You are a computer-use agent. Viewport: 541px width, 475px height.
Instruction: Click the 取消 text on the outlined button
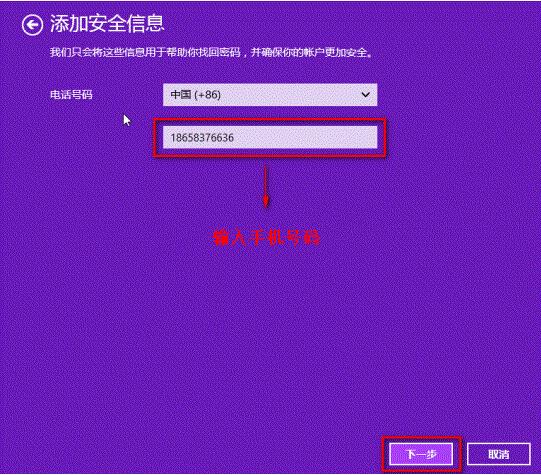click(499, 454)
